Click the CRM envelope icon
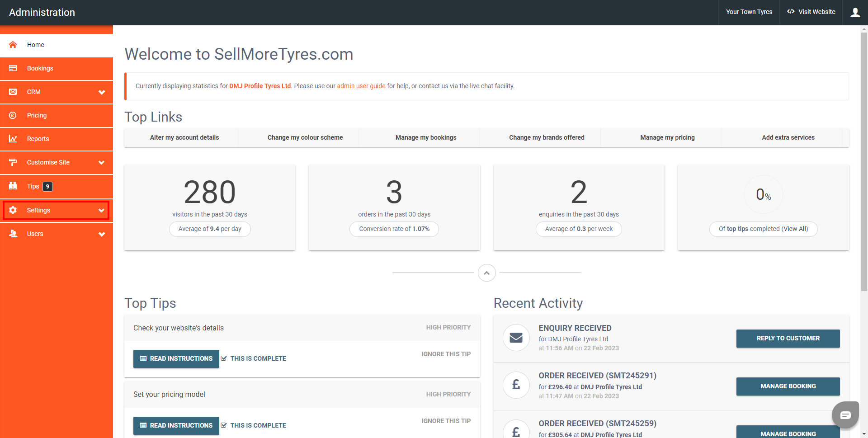 coord(13,92)
